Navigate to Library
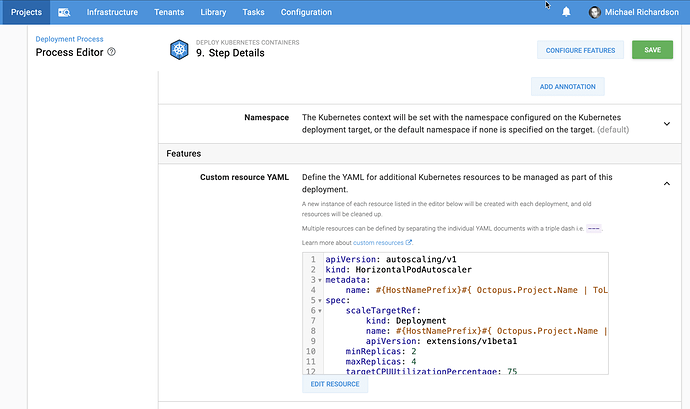Image resolution: width=690 pixels, height=409 pixels. (x=213, y=12)
